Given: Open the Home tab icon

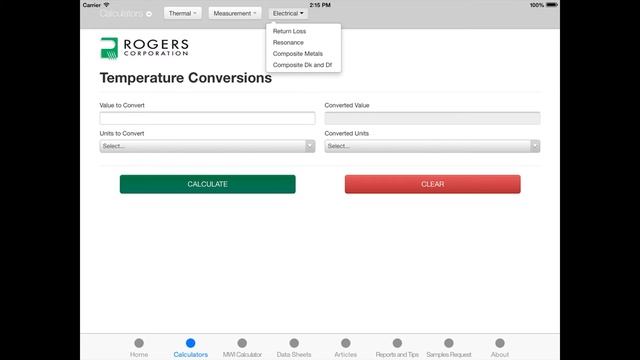Looking at the screenshot, I should click(x=139, y=343).
